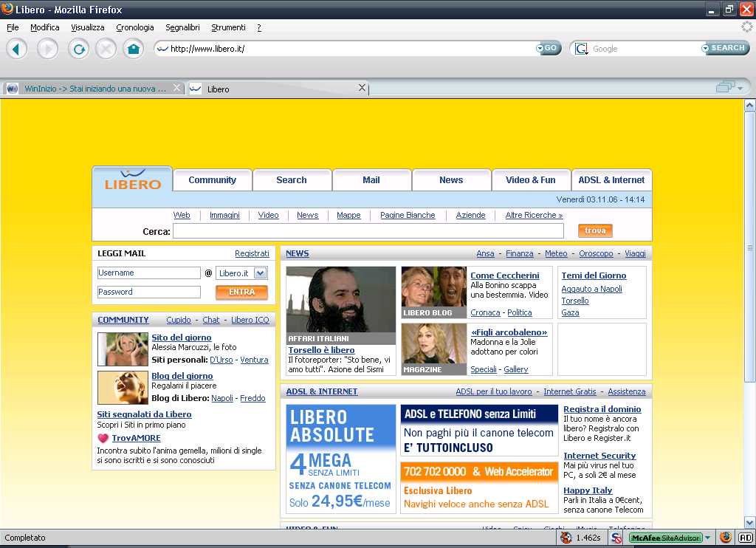The width and height of the screenshot is (756, 548).
Task: Open the Visualizza menu
Action: coord(87,27)
